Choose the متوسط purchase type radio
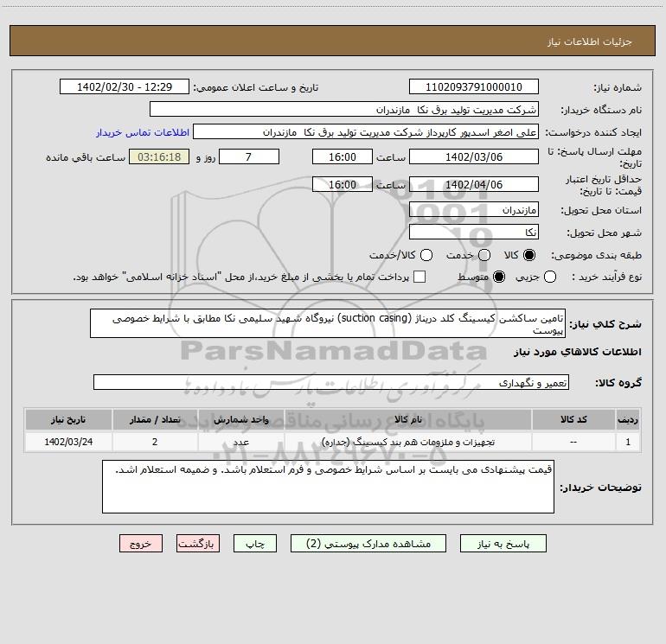Screen dimensions: 666x644 499,277
